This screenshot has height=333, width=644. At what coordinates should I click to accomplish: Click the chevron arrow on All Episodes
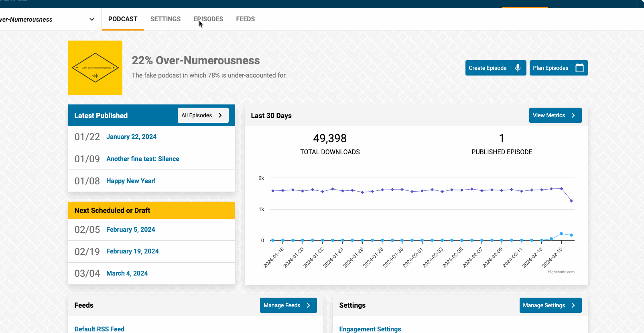(x=220, y=115)
